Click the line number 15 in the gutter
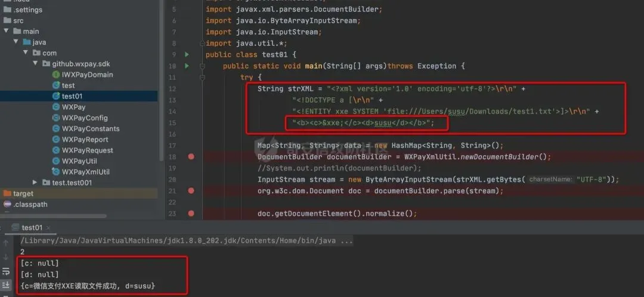This screenshot has height=297, width=644. tap(172, 123)
